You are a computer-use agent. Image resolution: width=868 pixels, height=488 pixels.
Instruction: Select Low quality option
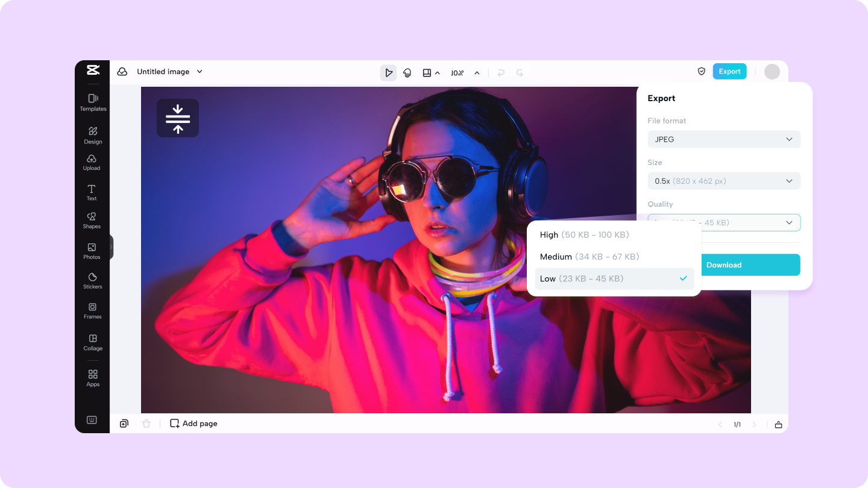point(614,278)
